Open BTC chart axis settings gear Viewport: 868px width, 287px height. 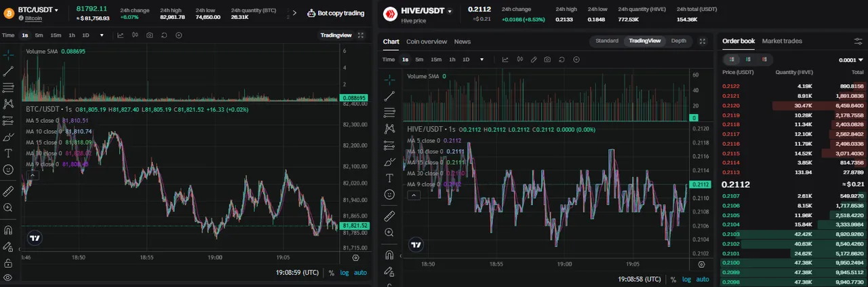click(356, 258)
